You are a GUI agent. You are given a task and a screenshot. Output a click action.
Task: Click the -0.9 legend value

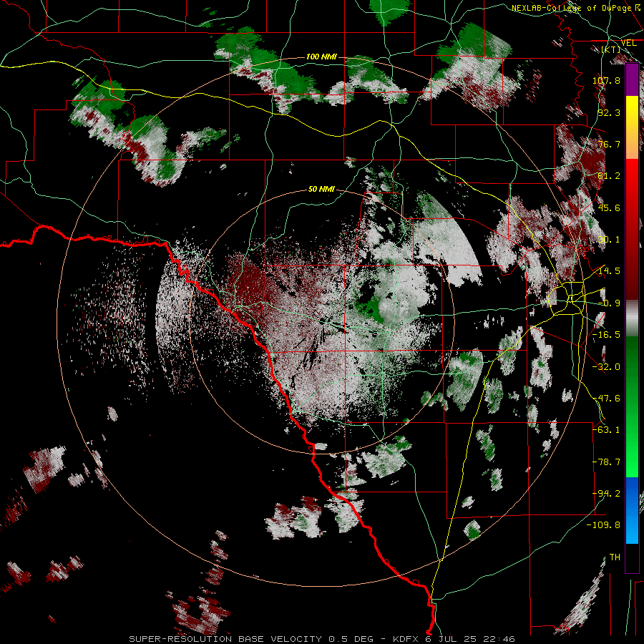[609, 303]
